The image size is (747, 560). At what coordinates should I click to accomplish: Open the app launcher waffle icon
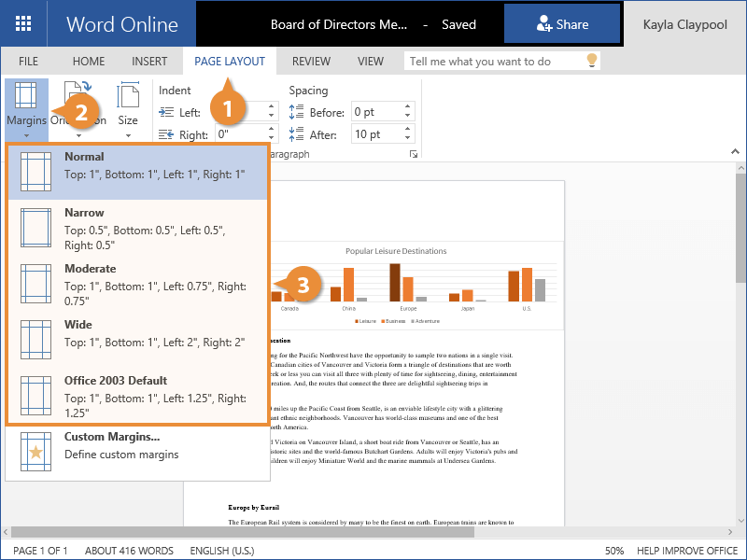[23, 24]
